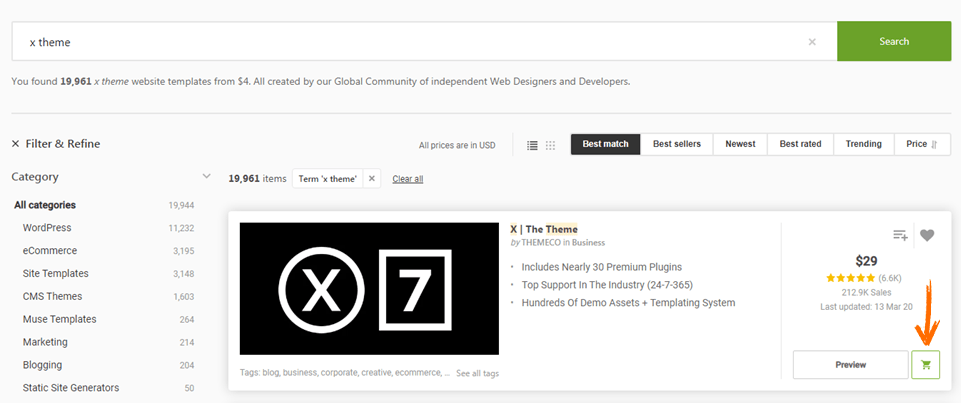Filter by CMS Themes category
The image size is (961, 403).
53,296
